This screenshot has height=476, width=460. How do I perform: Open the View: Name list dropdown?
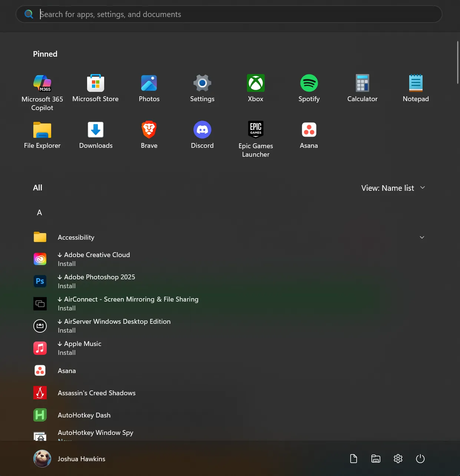pos(393,188)
